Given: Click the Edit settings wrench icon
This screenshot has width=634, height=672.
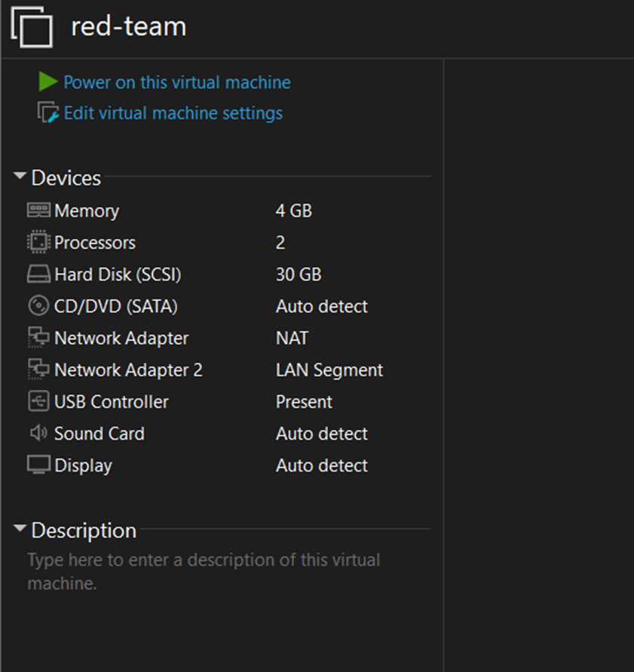Looking at the screenshot, I should click(x=48, y=112).
